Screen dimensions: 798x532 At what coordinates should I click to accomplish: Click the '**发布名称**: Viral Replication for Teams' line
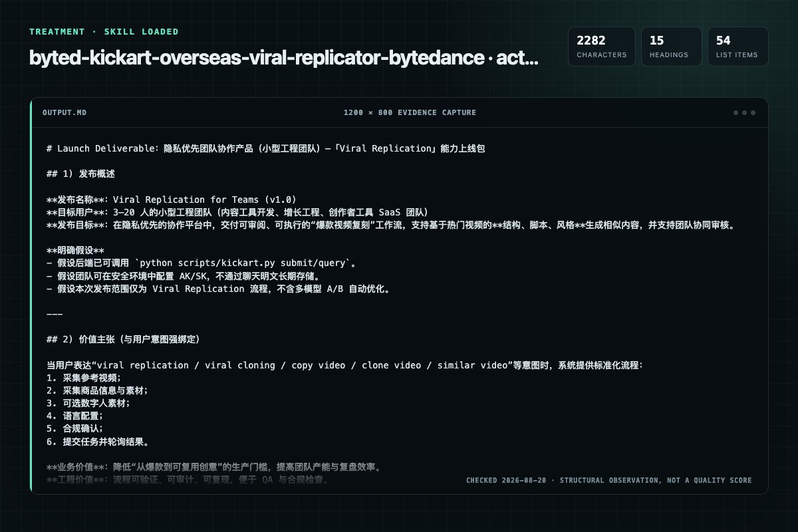coord(172,199)
